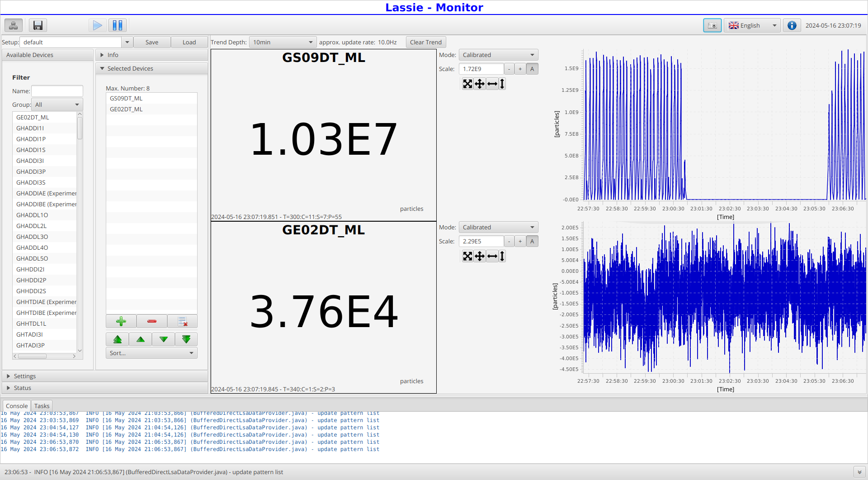Click GS09DT_ML horizontal zoom arrow icon

pos(492,84)
